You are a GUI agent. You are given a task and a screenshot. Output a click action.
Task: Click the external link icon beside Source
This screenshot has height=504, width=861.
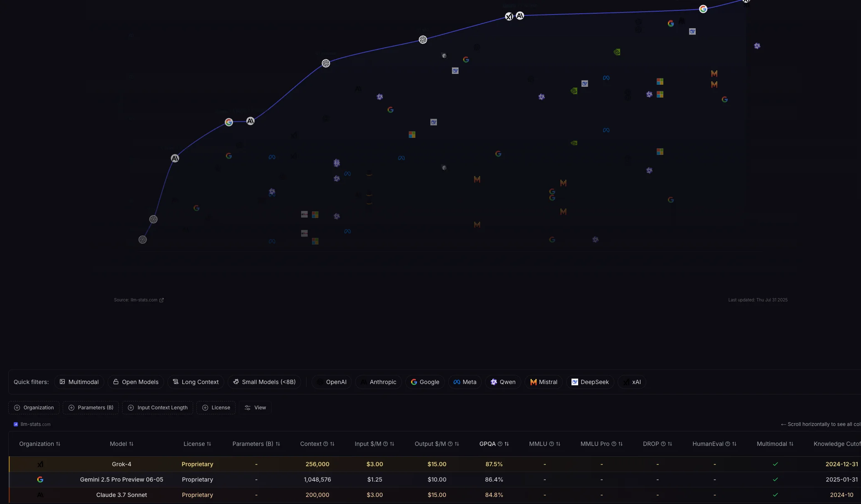[x=162, y=300]
